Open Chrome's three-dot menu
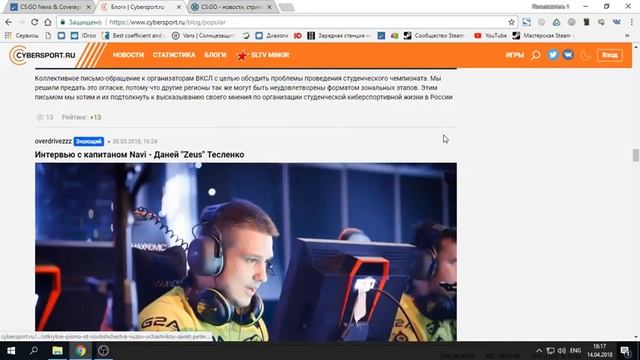This screenshot has height=360, width=640. [631, 22]
